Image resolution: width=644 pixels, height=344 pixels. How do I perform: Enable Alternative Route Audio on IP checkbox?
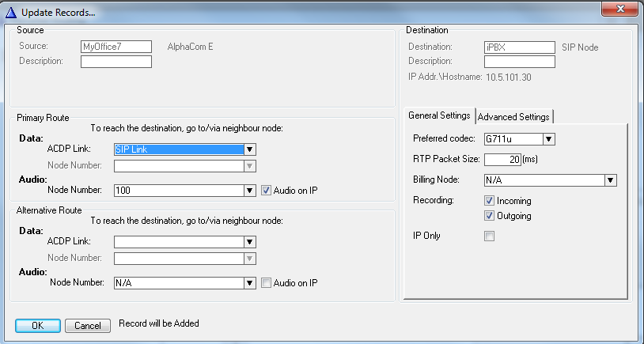[267, 282]
